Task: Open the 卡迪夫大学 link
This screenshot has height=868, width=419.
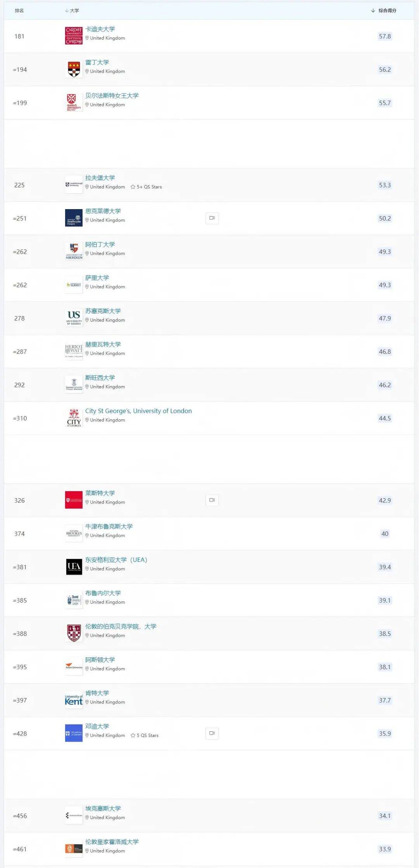Action: [x=100, y=29]
